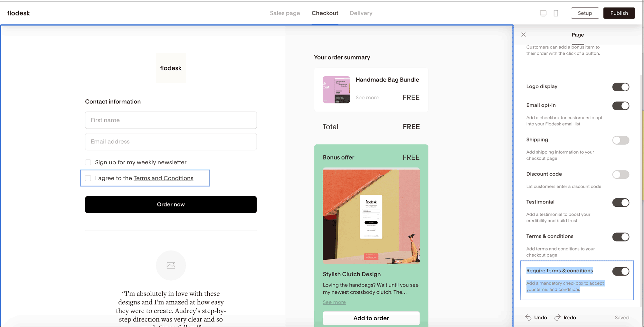The width and height of the screenshot is (644, 327).
Task: Check the Terms and Conditions agreement box
Action: point(88,178)
